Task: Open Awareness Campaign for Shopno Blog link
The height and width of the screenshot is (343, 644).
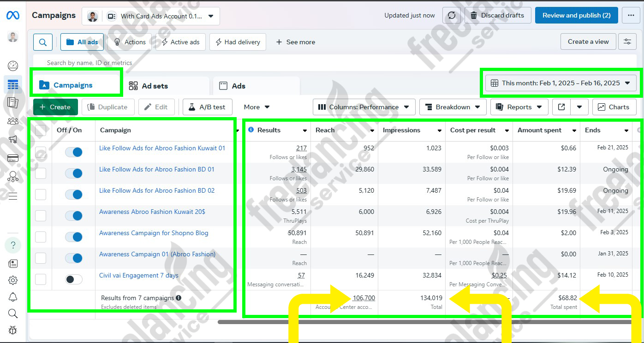Action: [x=154, y=233]
